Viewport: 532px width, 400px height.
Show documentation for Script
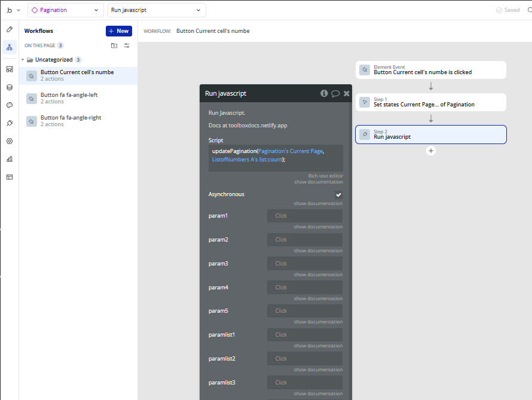tap(319, 182)
